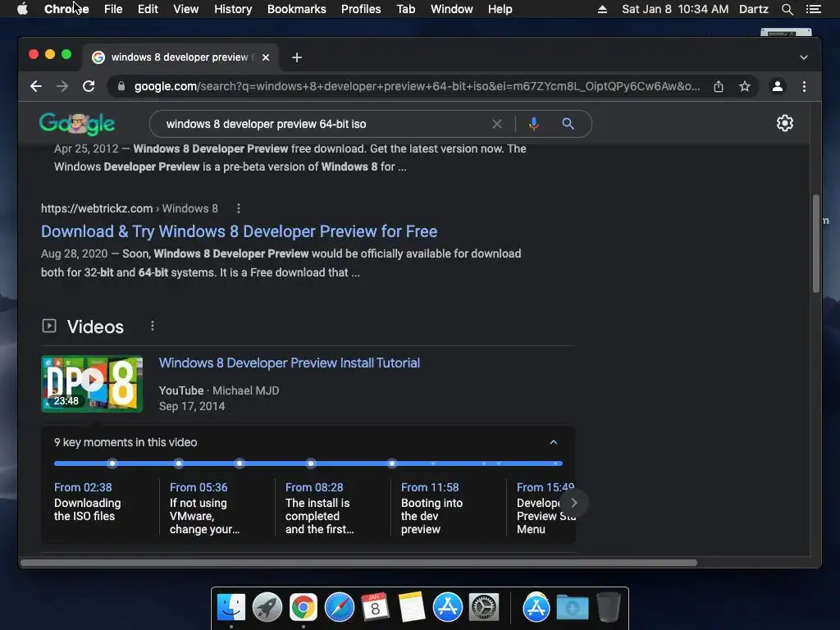The height and width of the screenshot is (630, 840).
Task: Click the eject icon in menu bar
Action: [x=602, y=9]
